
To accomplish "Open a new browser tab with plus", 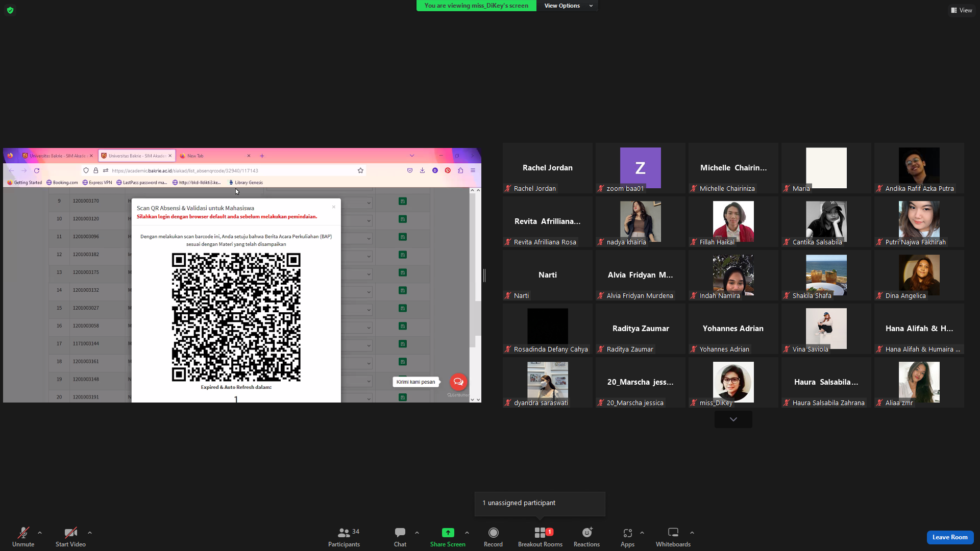I will (x=262, y=156).
